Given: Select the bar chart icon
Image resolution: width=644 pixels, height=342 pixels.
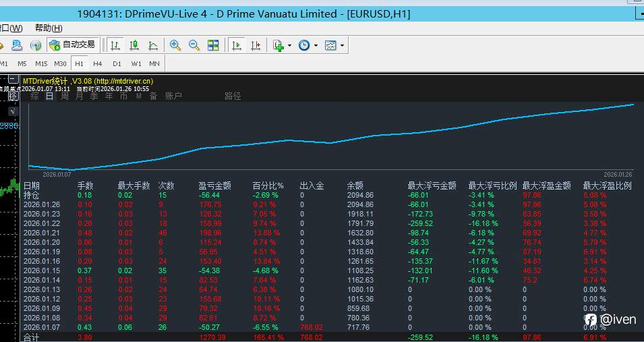Looking at the screenshot, I should [x=115, y=45].
